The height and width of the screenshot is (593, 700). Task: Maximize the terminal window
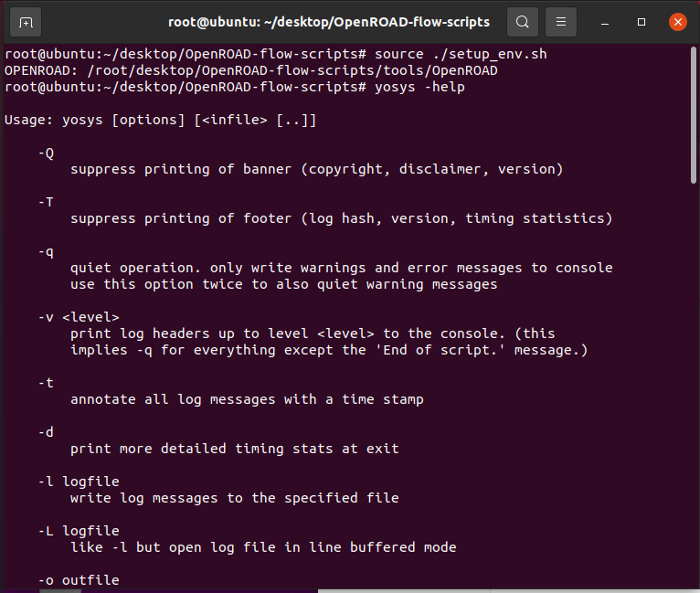(x=642, y=21)
